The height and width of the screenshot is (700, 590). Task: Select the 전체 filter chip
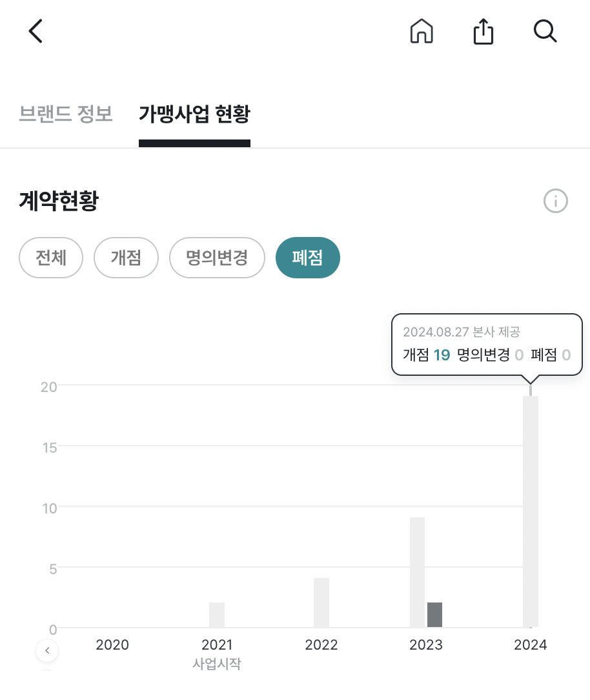coord(52,258)
